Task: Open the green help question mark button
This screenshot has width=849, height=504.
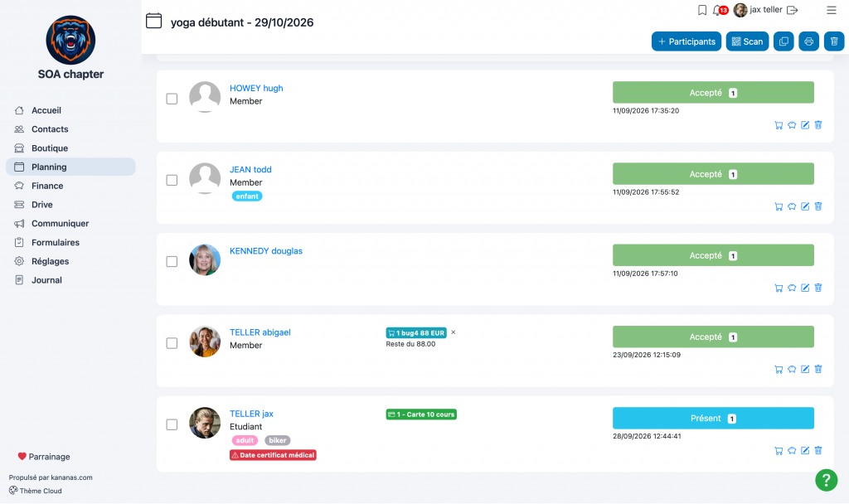Action: click(x=827, y=480)
